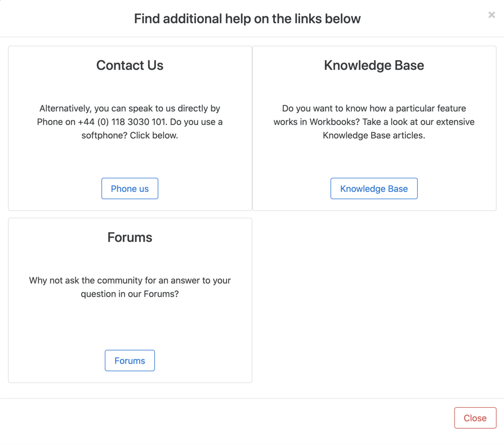Open the Knowledge Base button link
Viewport: 504px width, 445px height.
click(x=374, y=188)
